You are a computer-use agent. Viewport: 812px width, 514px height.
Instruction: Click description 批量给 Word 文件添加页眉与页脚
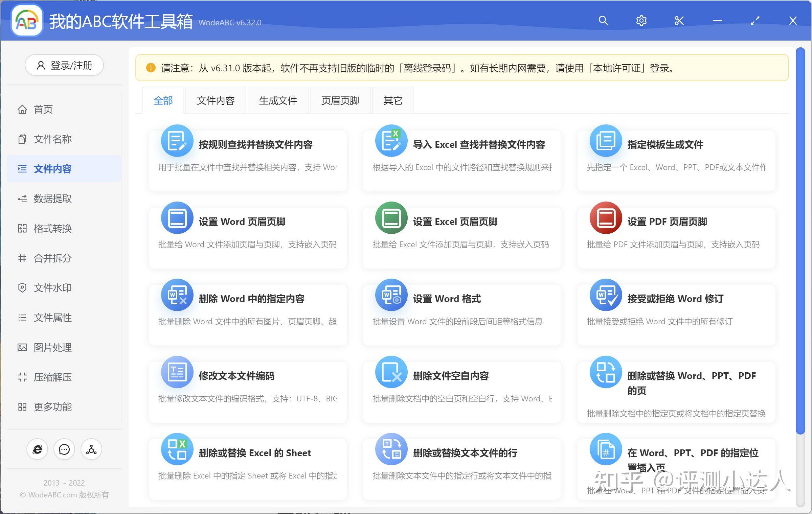pyautogui.click(x=247, y=244)
